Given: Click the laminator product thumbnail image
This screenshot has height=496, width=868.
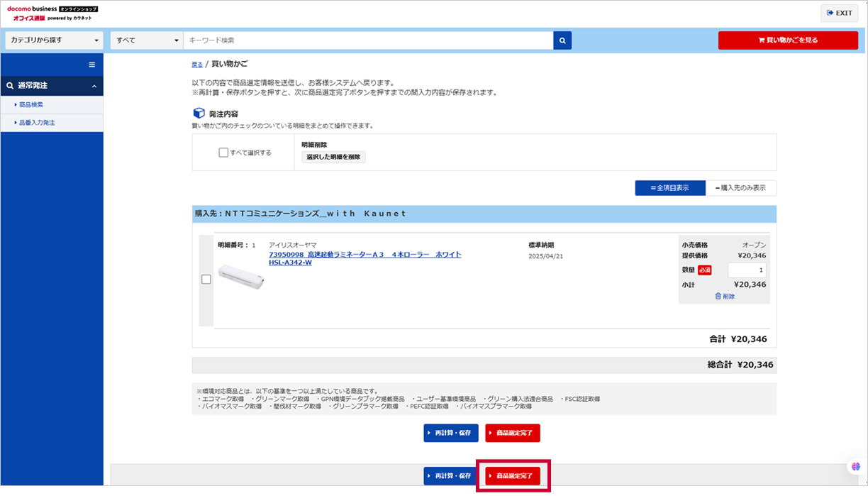Looking at the screenshot, I should pos(240,277).
